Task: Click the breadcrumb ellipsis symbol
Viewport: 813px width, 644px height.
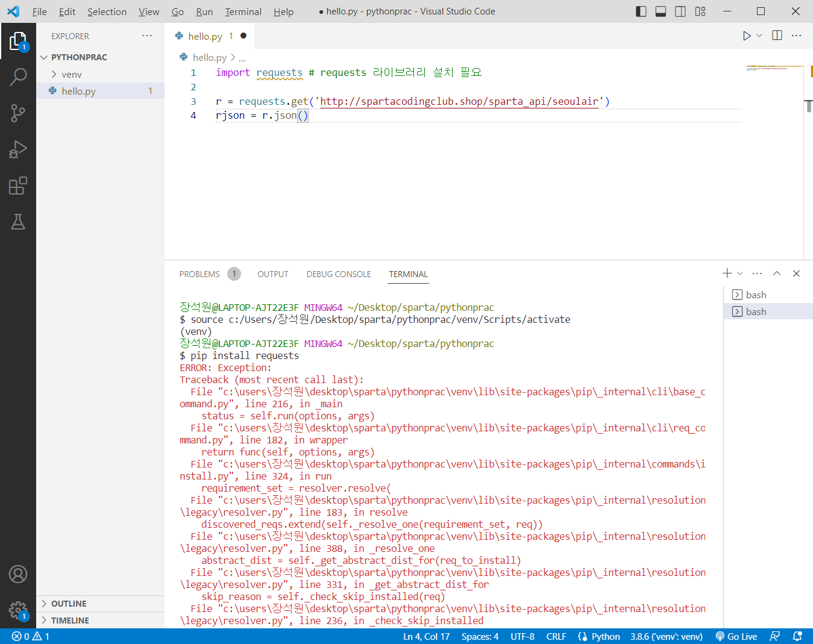Action: 242,58
